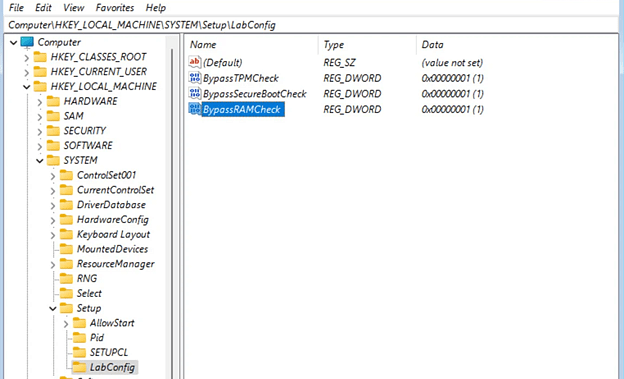The image size is (624, 379).
Task: Open the File menu
Action: tap(16, 8)
